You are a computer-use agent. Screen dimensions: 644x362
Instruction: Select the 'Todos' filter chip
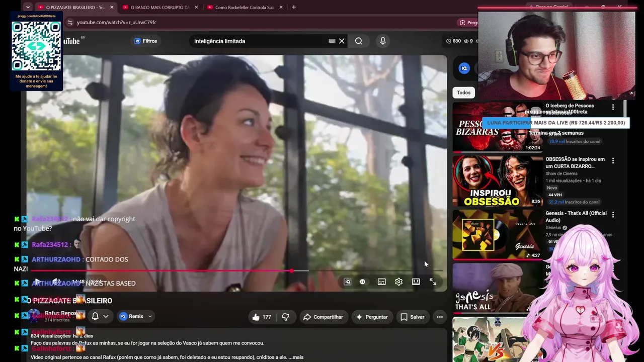[464, 93]
